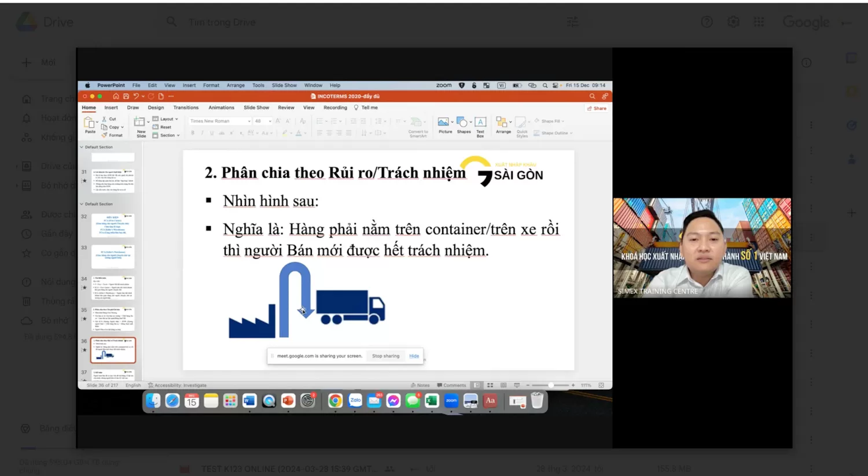Switch to the Transitions ribbon tab
Image resolution: width=868 pixels, height=476 pixels.
point(186,108)
